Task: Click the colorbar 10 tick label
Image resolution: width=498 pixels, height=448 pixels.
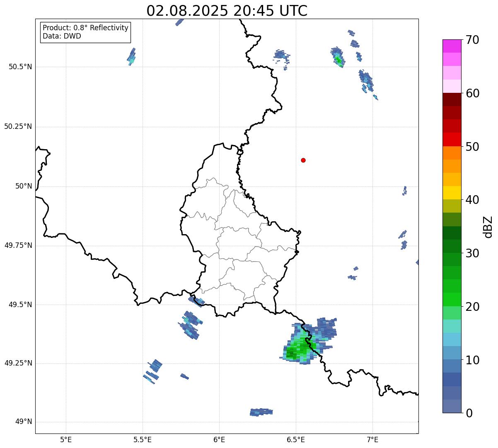Action: [x=472, y=360]
